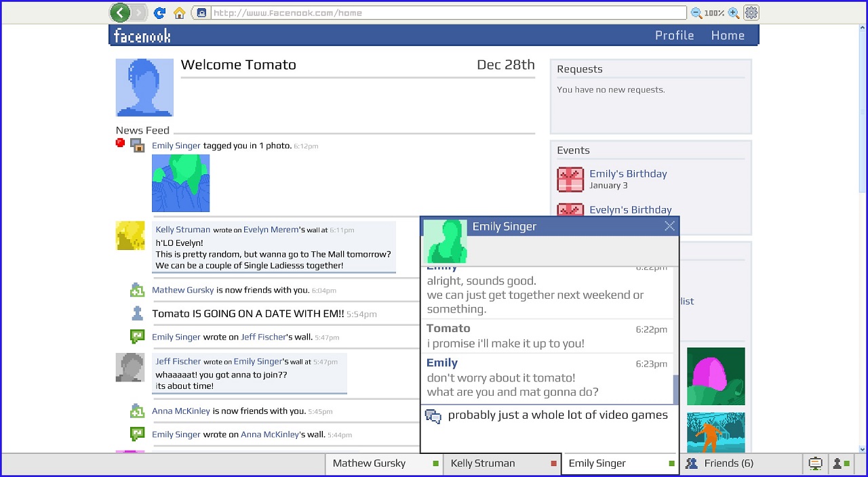Open browser settings gear
868x477 pixels.
(751, 12)
